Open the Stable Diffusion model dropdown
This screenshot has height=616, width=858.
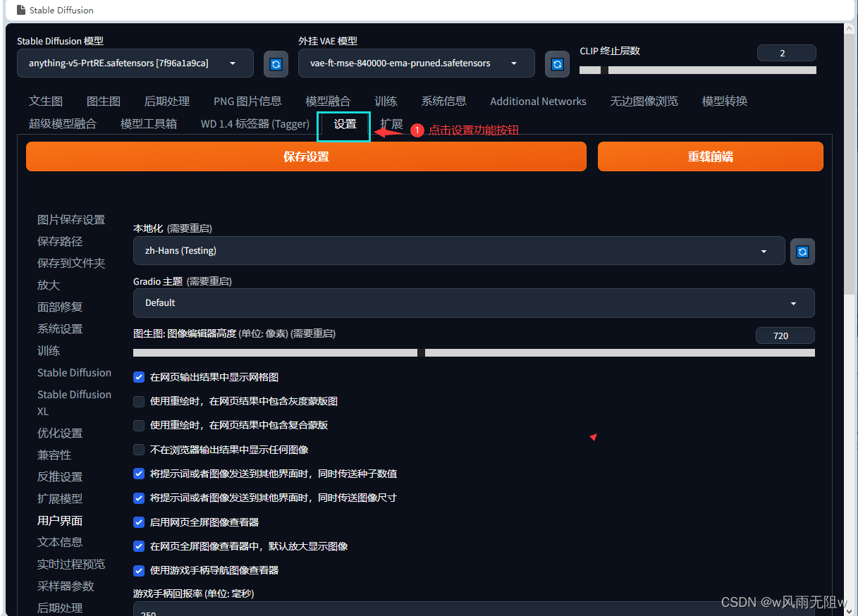[x=135, y=63]
